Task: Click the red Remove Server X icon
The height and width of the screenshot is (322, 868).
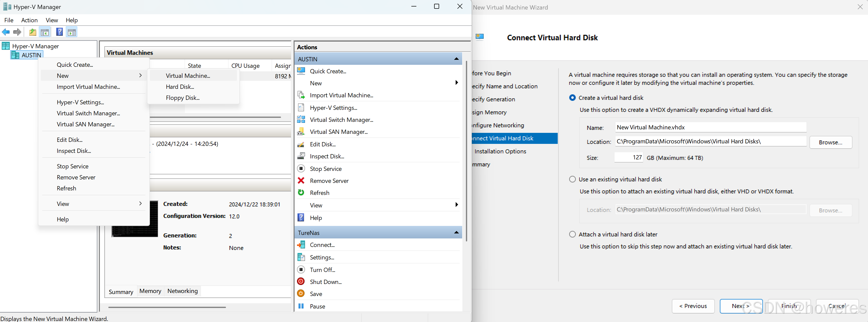Action: click(x=301, y=181)
